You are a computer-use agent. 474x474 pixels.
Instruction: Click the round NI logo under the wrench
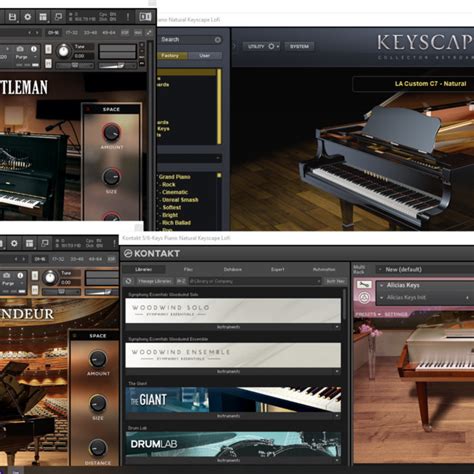364,298
